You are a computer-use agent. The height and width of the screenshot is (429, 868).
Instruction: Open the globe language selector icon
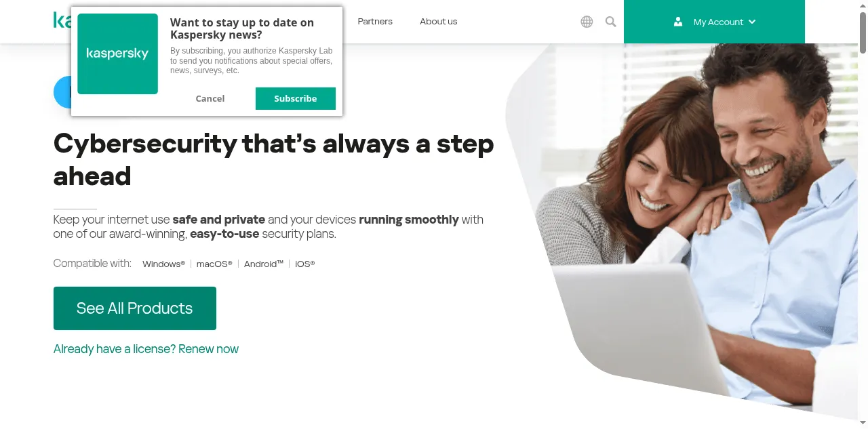tap(587, 22)
